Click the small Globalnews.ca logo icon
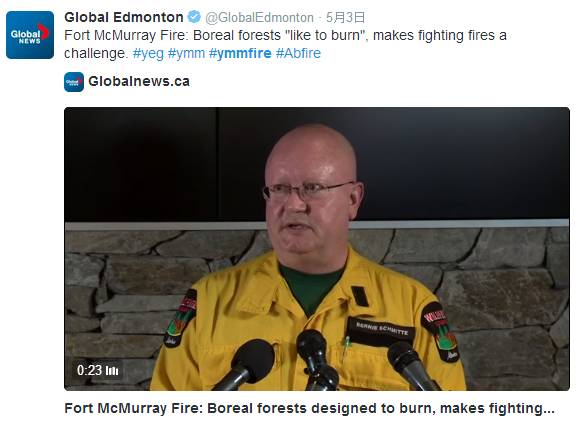 (74, 82)
